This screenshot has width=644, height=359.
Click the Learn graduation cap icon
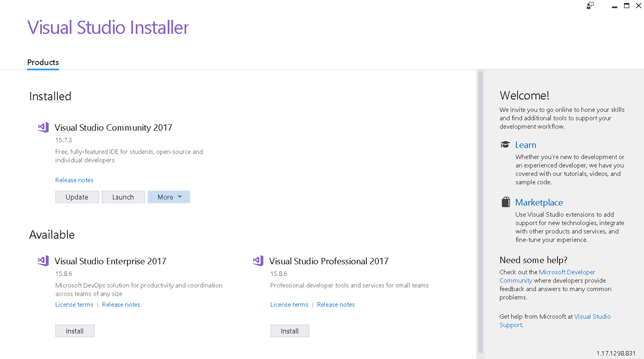(x=505, y=145)
